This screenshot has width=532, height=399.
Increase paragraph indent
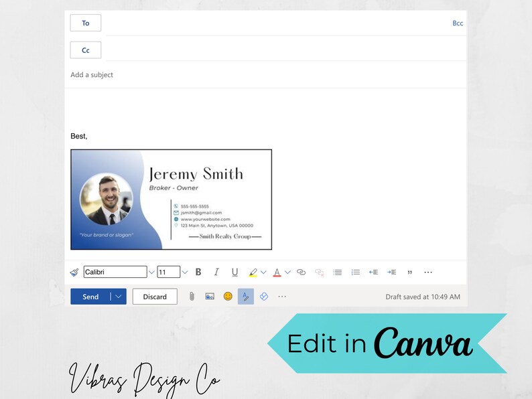click(391, 272)
